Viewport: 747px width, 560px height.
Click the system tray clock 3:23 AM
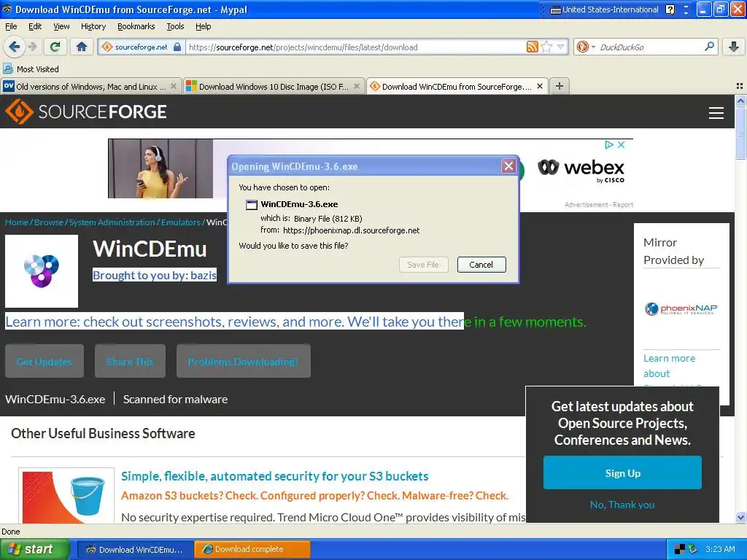coord(720,549)
